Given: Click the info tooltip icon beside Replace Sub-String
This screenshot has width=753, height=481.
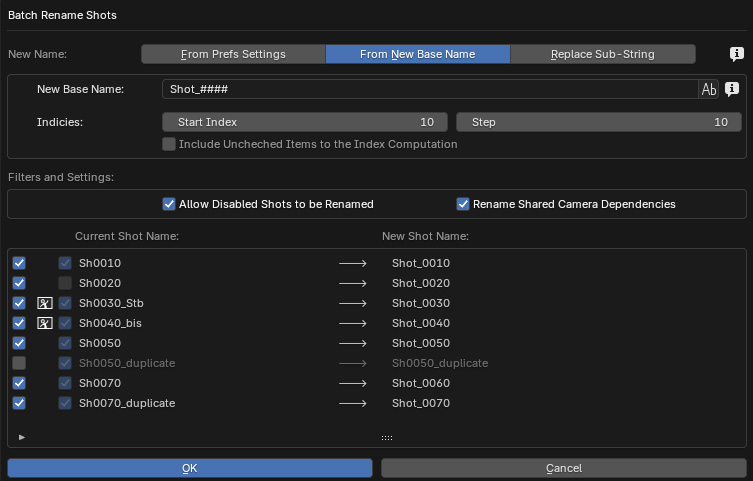Looking at the screenshot, I should click(x=736, y=54).
